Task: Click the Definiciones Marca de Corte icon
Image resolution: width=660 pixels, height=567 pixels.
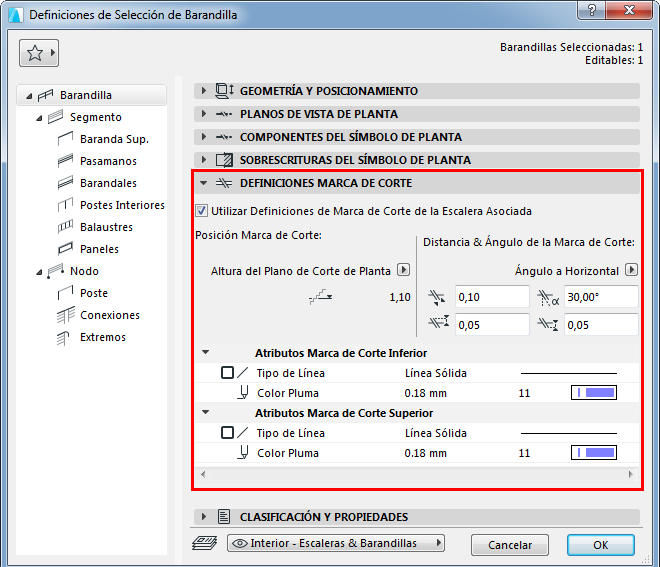Action: (x=224, y=183)
